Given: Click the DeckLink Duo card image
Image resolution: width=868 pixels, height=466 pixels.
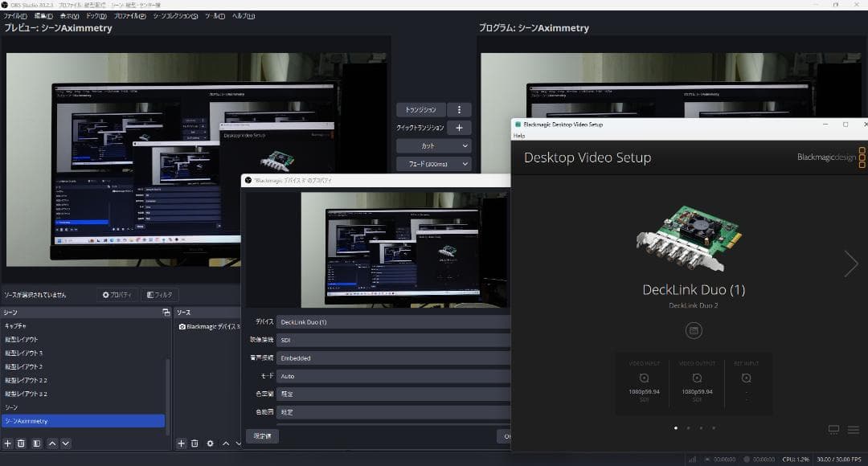Looking at the screenshot, I should coord(688,238).
